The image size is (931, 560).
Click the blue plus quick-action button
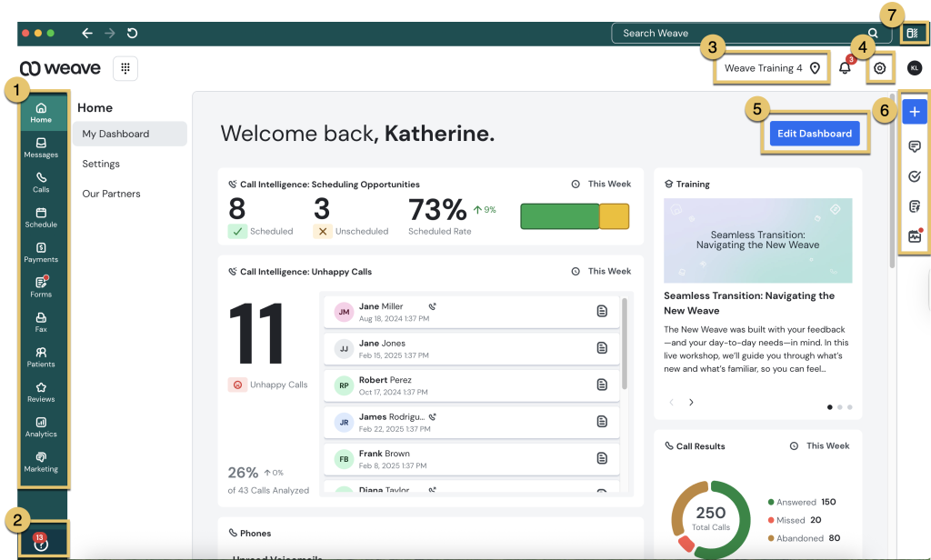(915, 112)
